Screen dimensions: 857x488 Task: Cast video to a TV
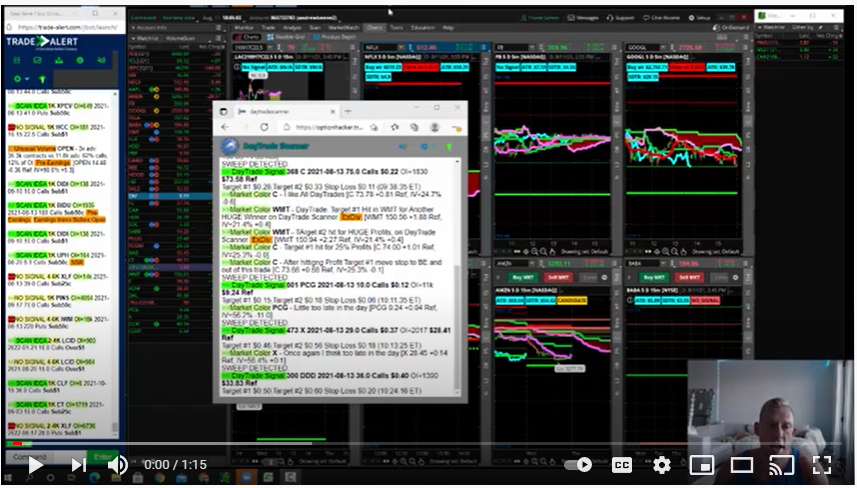pos(781,465)
